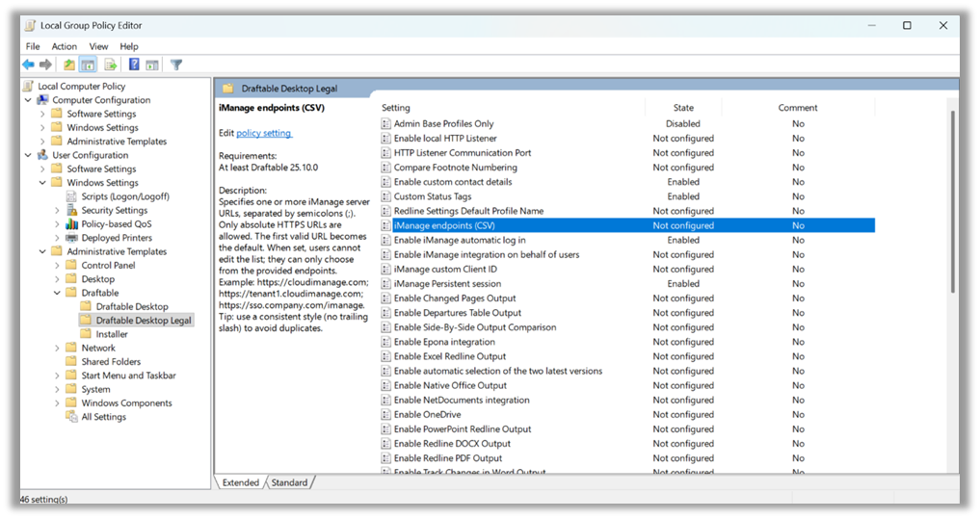980x519 pixels.
Task: Sort by the State column header
Action: [683, 108]
